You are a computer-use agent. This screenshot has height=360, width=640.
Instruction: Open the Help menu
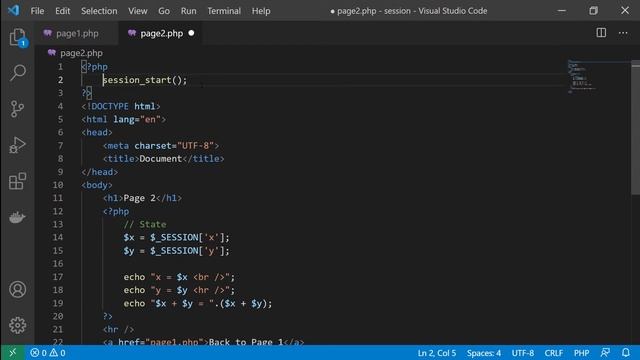tap(261, 11)
